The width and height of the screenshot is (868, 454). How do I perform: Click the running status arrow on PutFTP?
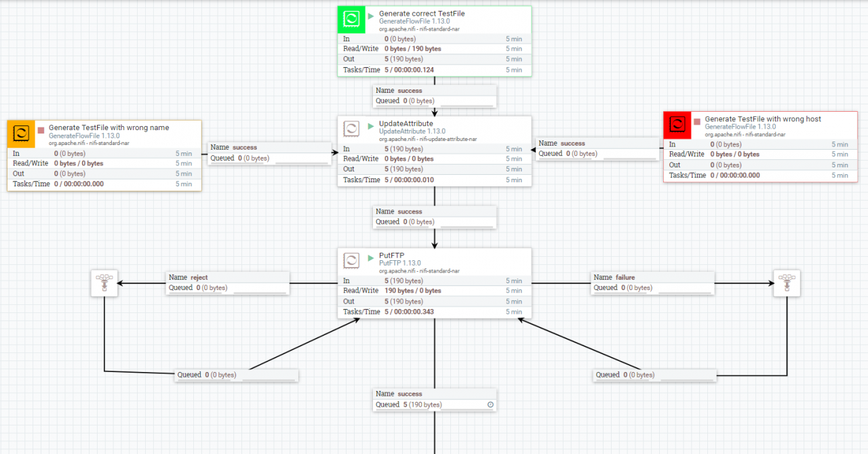[x=371, y=257]
